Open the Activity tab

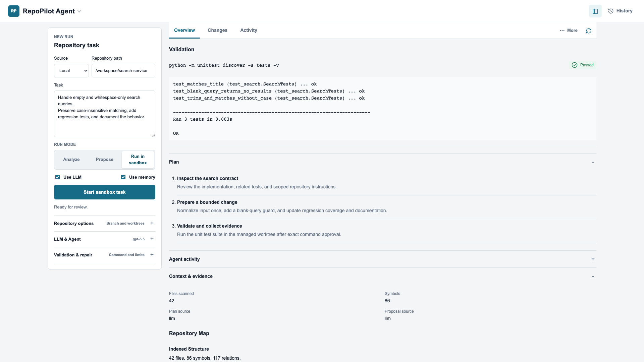pyautogui.click(x=249, y=30)
